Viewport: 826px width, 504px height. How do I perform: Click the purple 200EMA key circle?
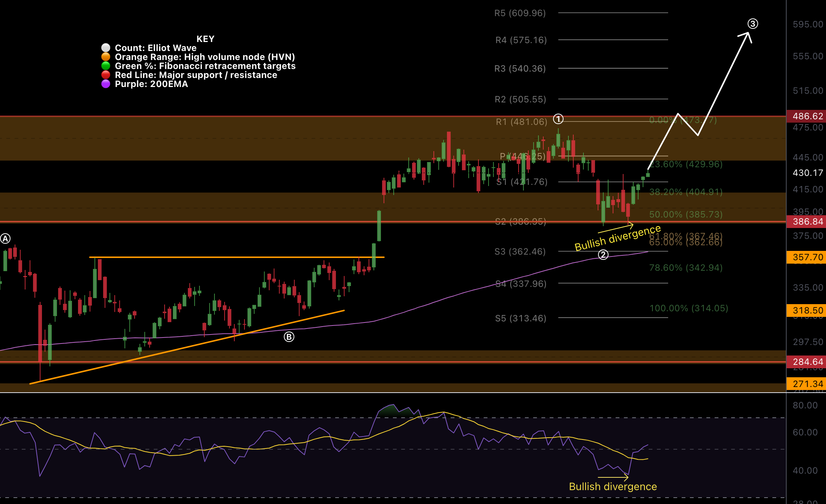106,84
